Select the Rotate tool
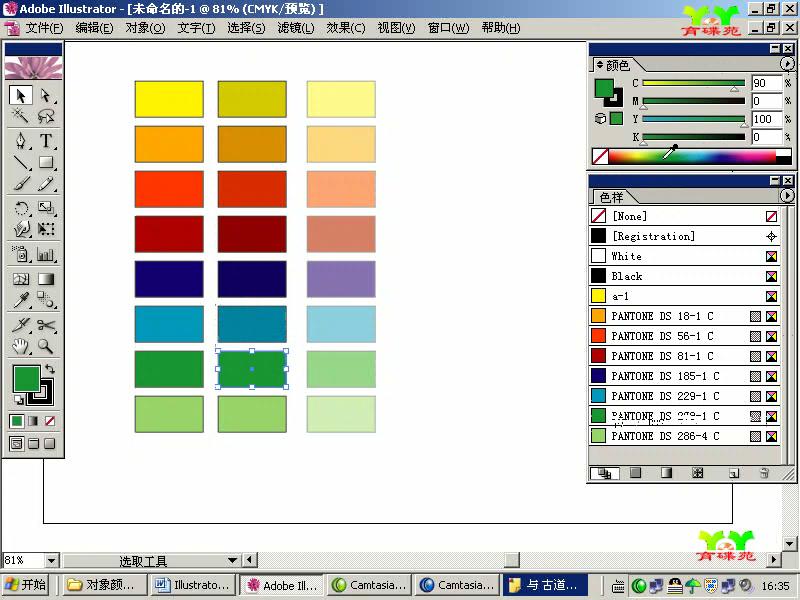This screenshot has width=800, height=600. 21,208
